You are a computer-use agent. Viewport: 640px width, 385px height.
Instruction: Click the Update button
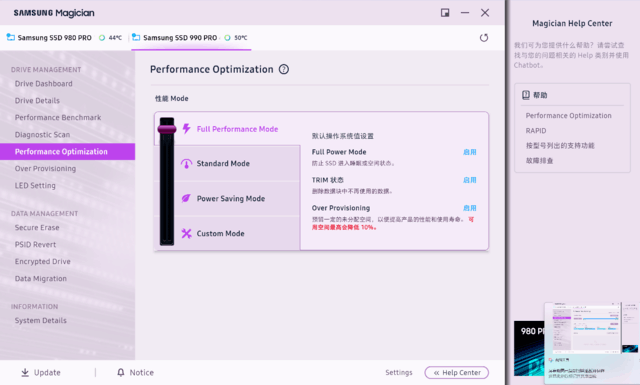(x=41, y=372)
